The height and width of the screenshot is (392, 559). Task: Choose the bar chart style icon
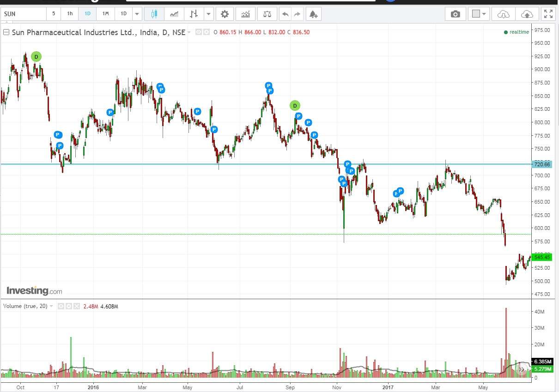pyautogui.click(x=194, y=14)
